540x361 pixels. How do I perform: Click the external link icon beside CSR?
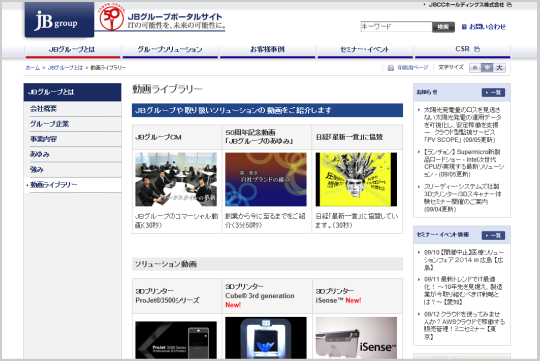[x=477, y=49]
